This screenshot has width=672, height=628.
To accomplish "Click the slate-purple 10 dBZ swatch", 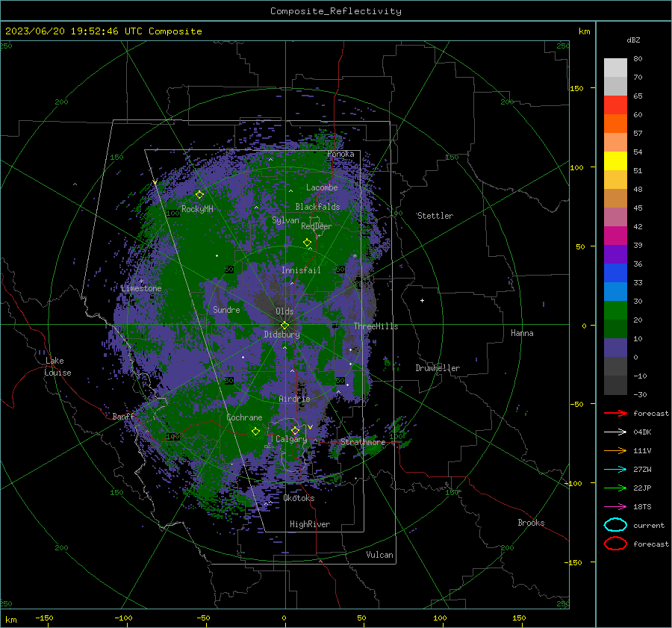I will (x=615, y=347).
